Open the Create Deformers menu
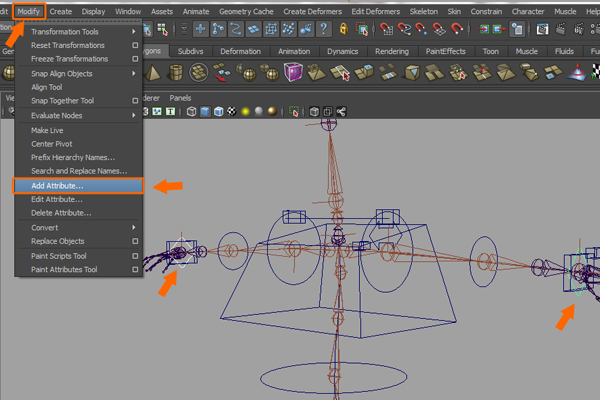600x400 pixels. click(312, 11)
